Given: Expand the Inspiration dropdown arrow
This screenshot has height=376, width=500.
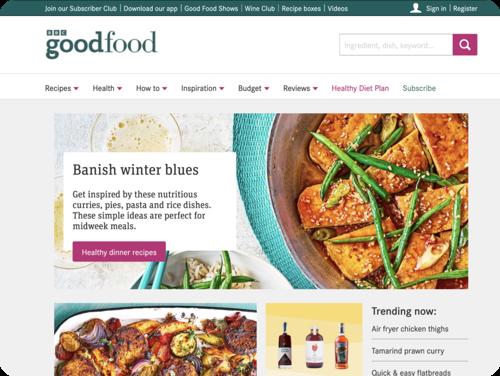Looking at the screenshot, I should click(222, 89).
